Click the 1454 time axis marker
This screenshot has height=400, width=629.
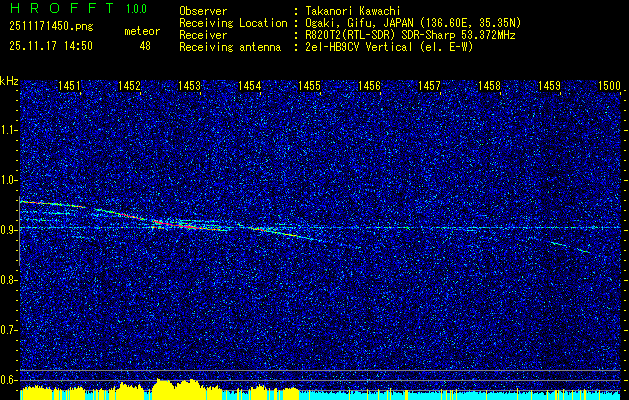250,85
